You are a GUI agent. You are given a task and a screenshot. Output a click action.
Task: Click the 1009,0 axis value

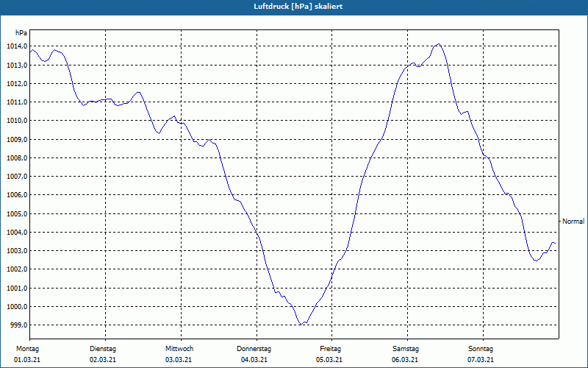(x=17, y=139)
